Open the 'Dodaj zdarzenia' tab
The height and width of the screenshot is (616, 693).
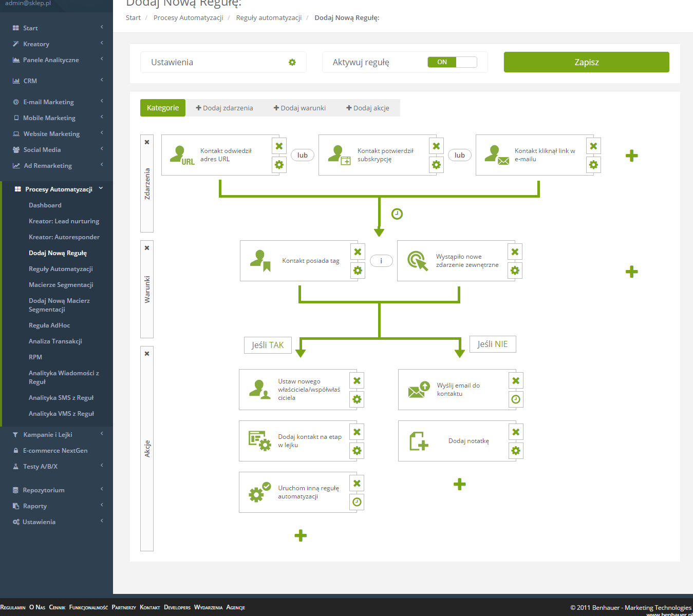(x=224, y=108)
